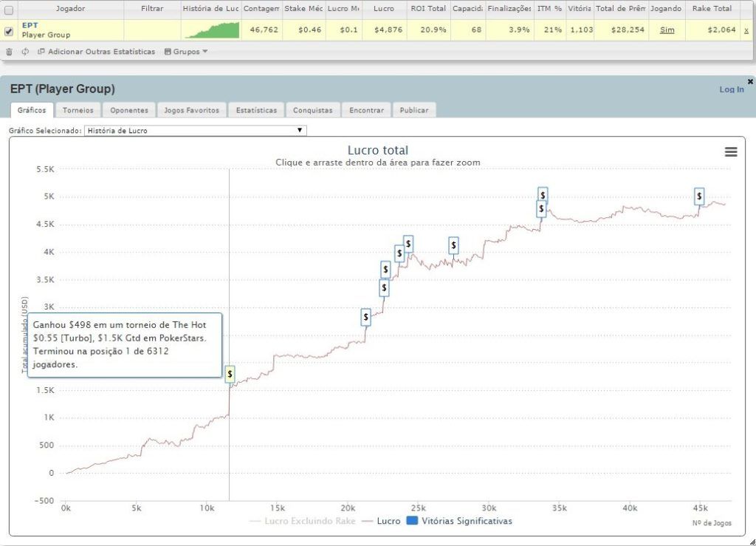
Task: Close the EPT Player Group panel
Action: pos(750,81)
